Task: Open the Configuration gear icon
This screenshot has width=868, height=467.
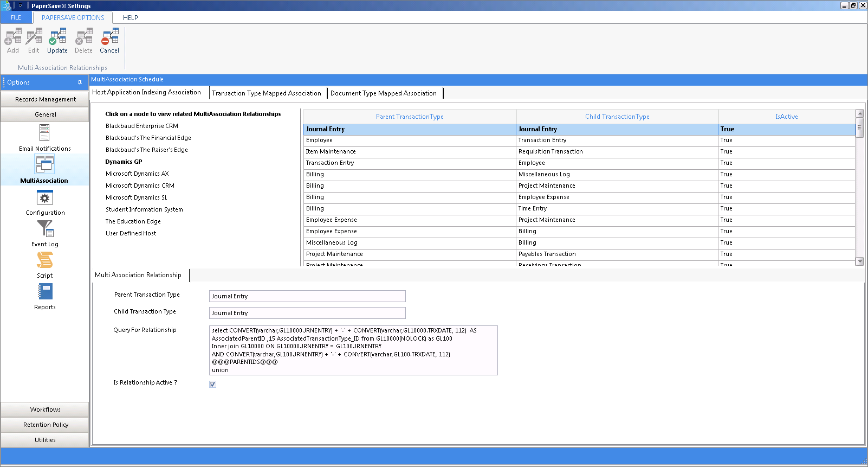Action: pyautogui.click(x=45, y=197)
